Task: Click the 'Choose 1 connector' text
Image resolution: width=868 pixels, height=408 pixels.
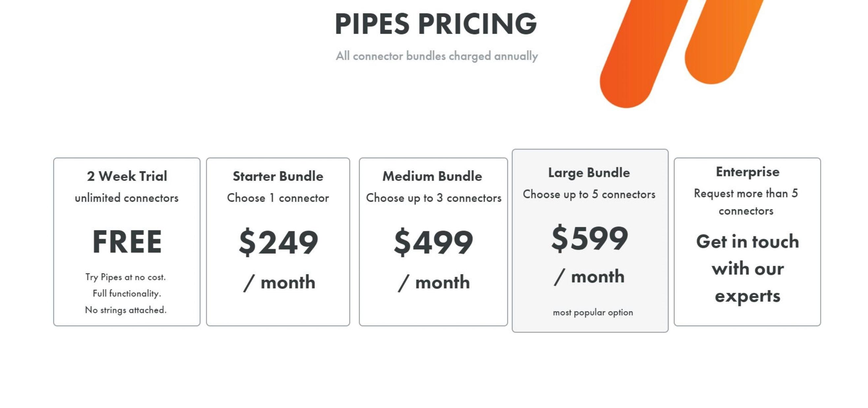Action: click(278, 198)
